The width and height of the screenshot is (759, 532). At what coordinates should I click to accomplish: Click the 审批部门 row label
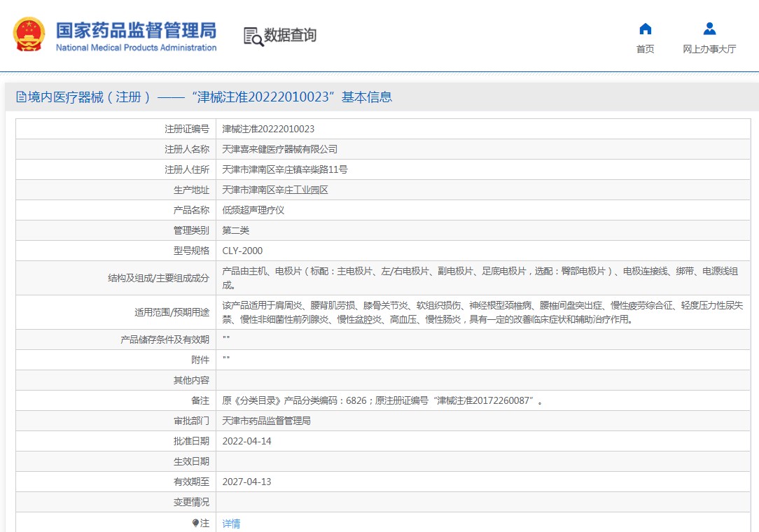tap(191, 421)
